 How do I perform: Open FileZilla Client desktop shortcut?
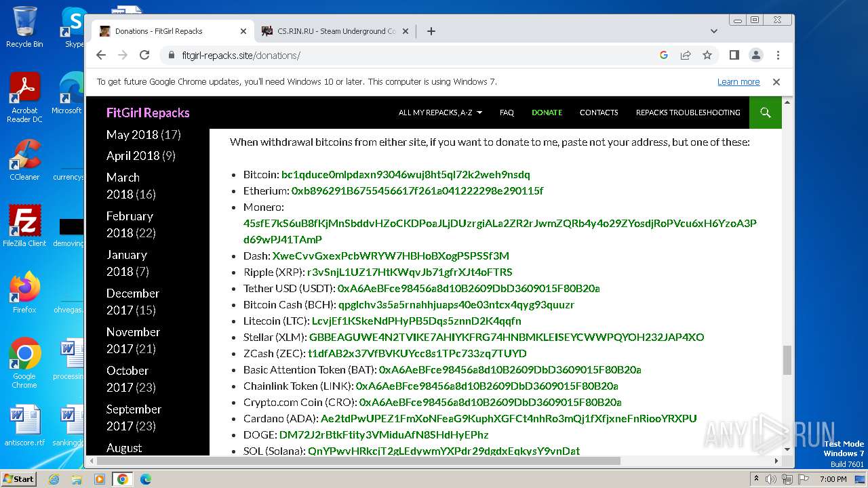tap(24, 226)
